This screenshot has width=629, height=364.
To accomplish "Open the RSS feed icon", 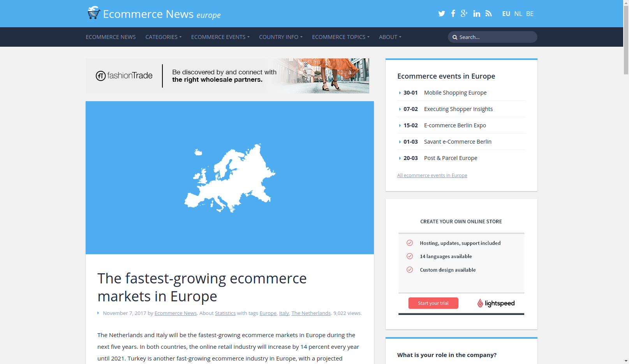I will pyautogui.click(x=488, y=14).
